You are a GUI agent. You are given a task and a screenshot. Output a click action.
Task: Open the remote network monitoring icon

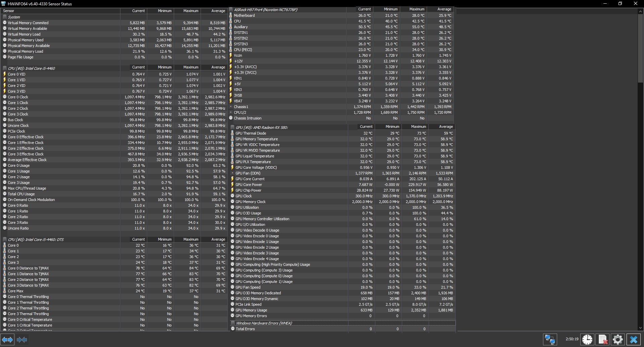(550, 340)
